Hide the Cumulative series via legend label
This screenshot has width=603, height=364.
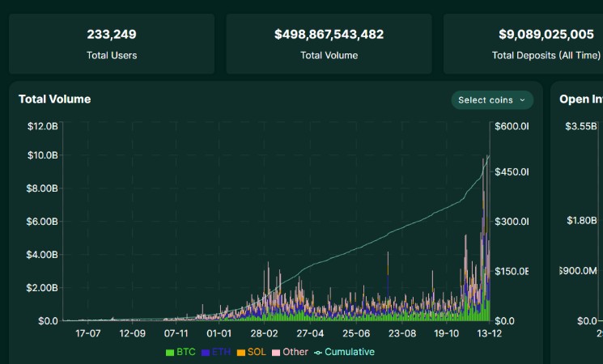pos(350,353)
